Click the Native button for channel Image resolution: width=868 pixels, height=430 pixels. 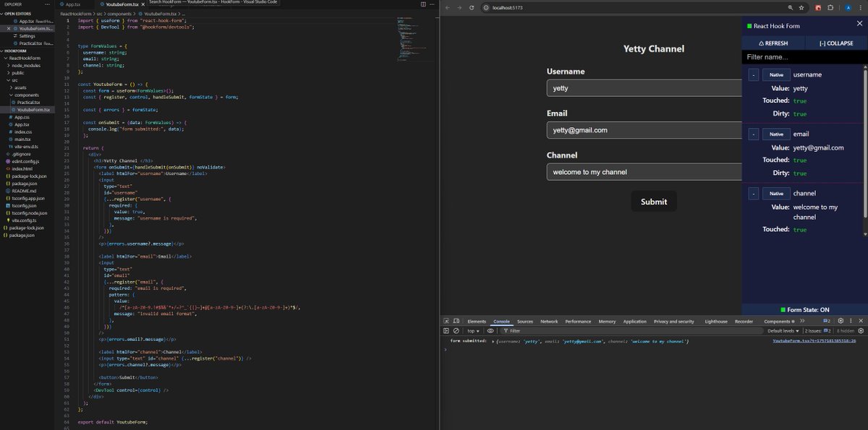776,193
